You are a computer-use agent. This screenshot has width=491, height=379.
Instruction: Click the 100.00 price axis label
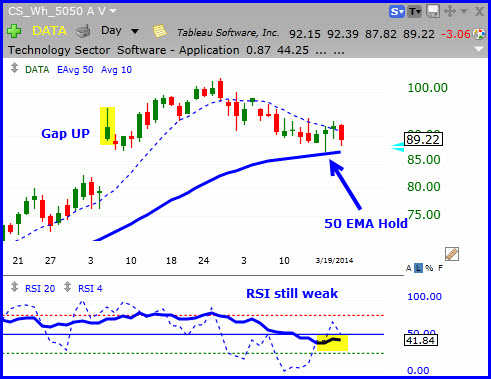point(428,88)
